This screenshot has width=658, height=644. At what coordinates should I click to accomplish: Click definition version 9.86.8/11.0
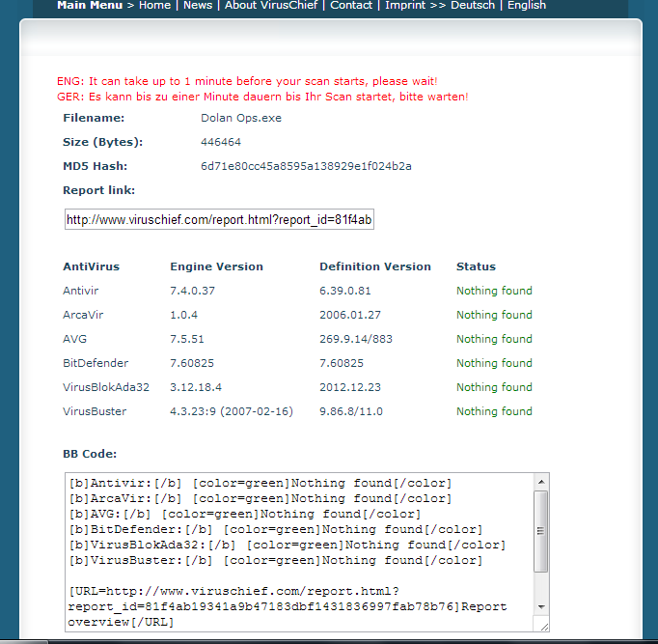(351, 411)
